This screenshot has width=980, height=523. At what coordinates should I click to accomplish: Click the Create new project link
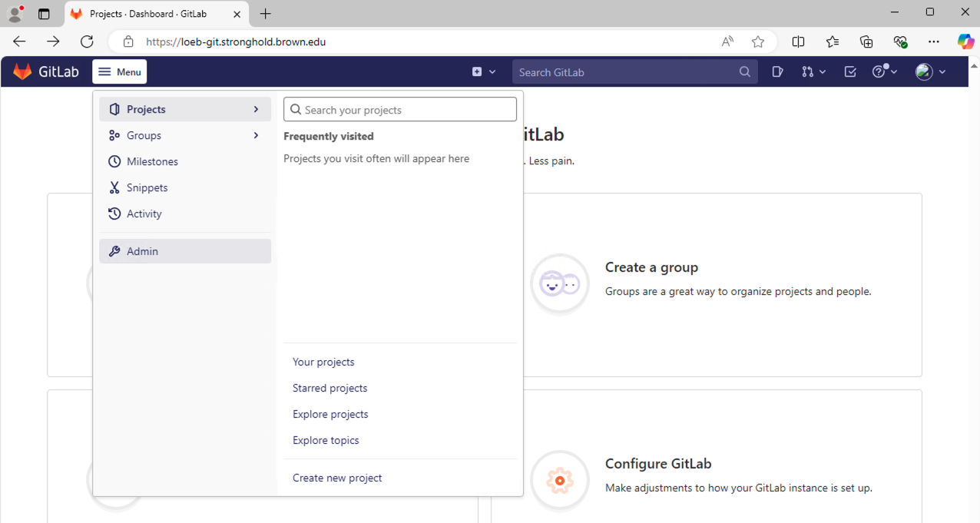coord(337,478)
